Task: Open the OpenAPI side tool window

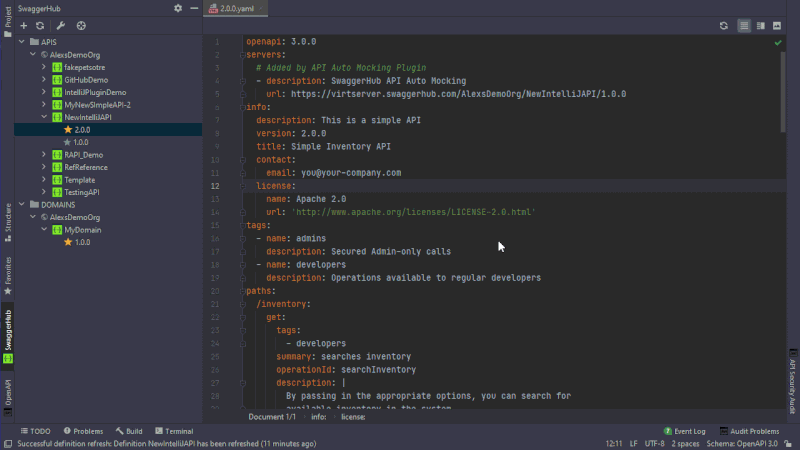Action: [x=8, y=397]
